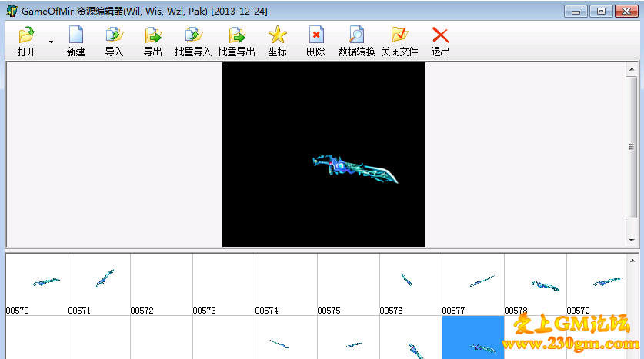This screenshot has height=359, width=644.
Task: Select empty thumbnail 00574
Action: click(x=286, y=284)
